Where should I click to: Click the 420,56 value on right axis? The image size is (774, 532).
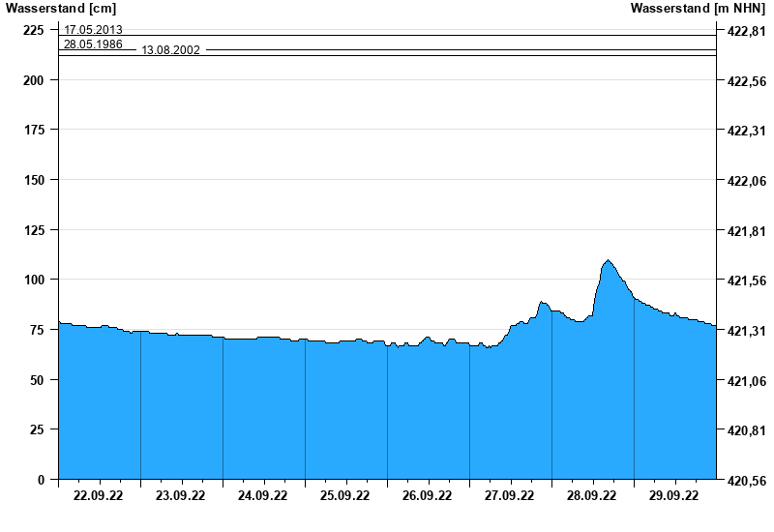(745, 481)
